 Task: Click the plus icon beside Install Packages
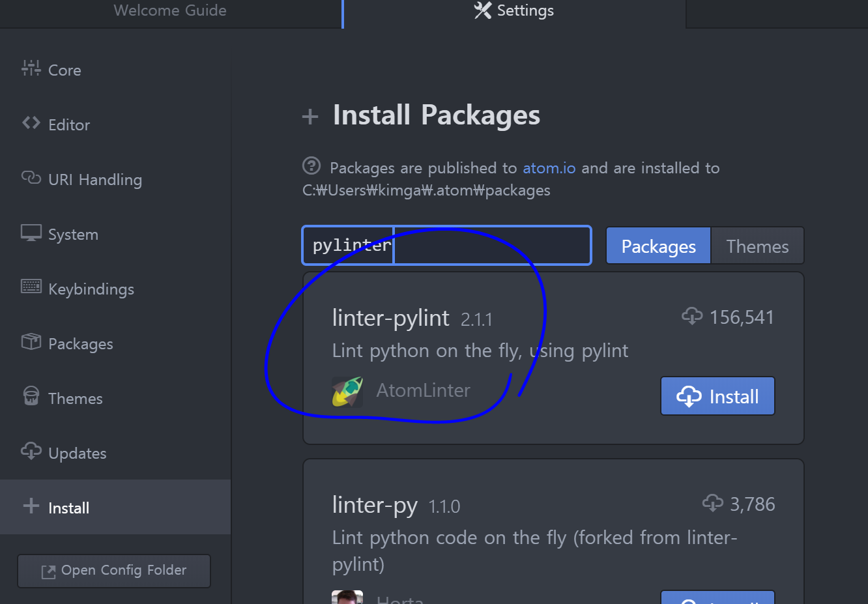pyautogui.click(x=310, y=117)
